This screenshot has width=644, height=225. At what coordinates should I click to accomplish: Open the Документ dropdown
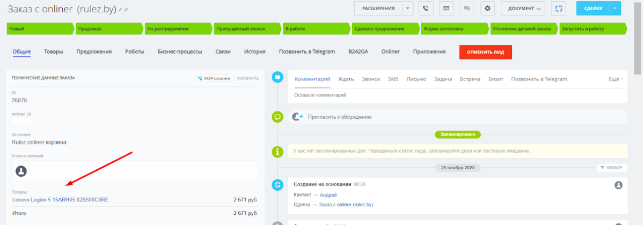coord(522,9)
